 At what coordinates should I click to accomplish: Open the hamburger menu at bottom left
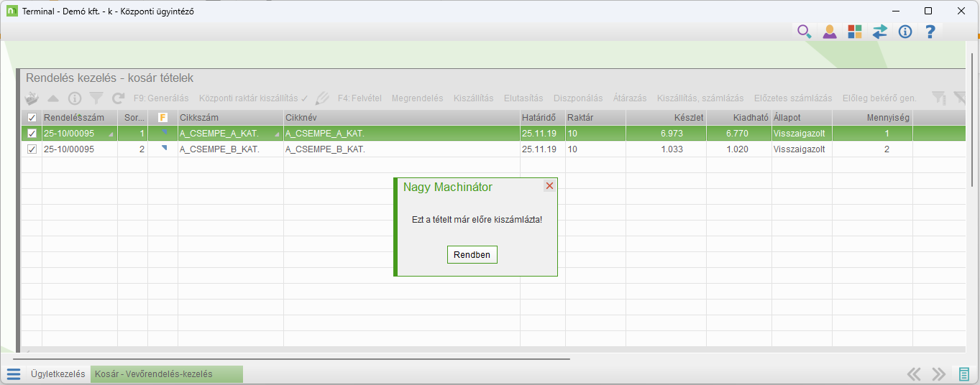click(x=14, y=374)
